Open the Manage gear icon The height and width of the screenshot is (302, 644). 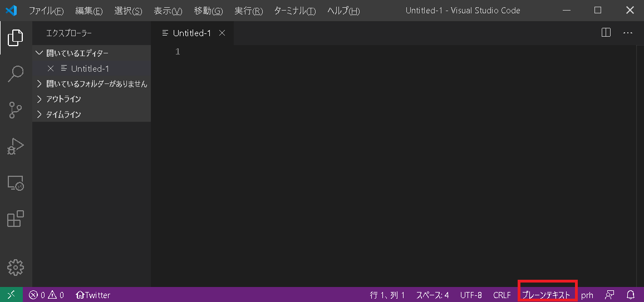point(16,267)
